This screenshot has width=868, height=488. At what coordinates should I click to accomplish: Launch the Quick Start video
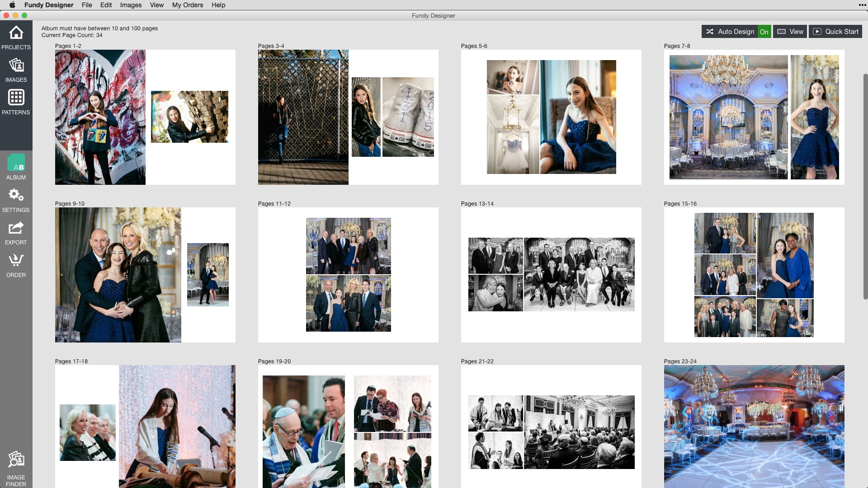[835, 32]
